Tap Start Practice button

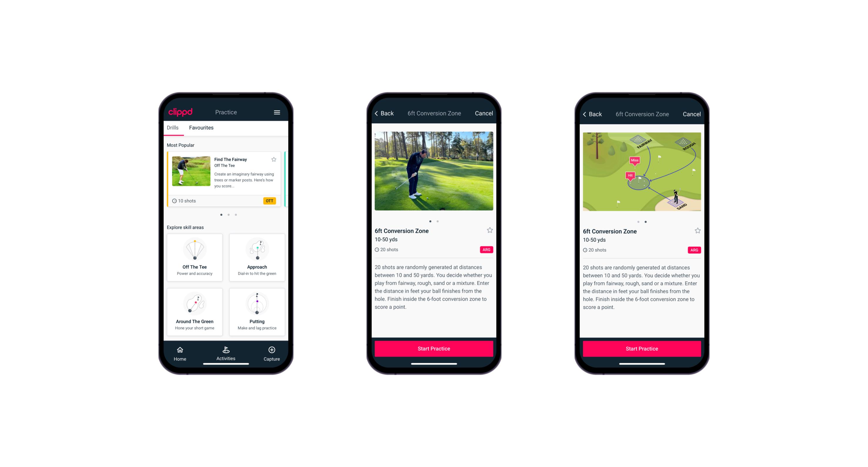pyautogui.click(x=433, y=348)
